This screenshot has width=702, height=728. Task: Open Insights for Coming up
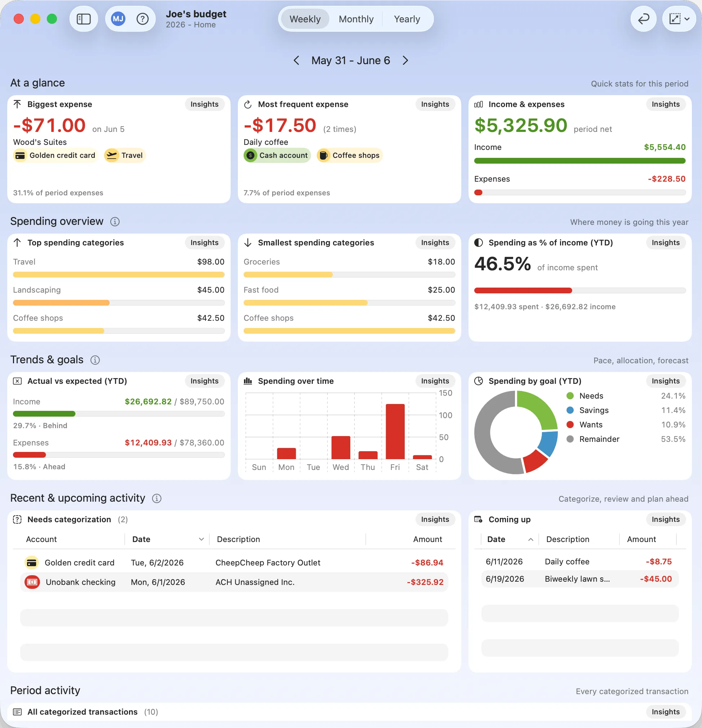666,519
